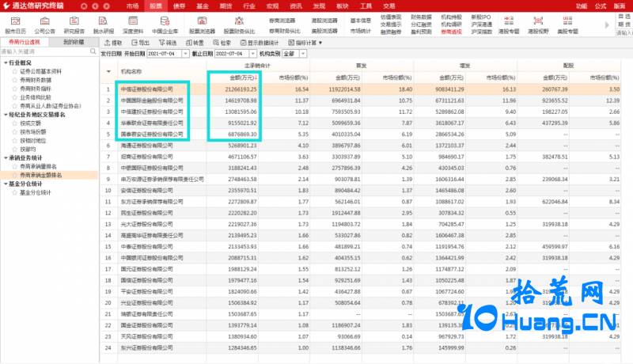Click the 导出 export toolbar button

pyautogui.click(x=141, y=43)
